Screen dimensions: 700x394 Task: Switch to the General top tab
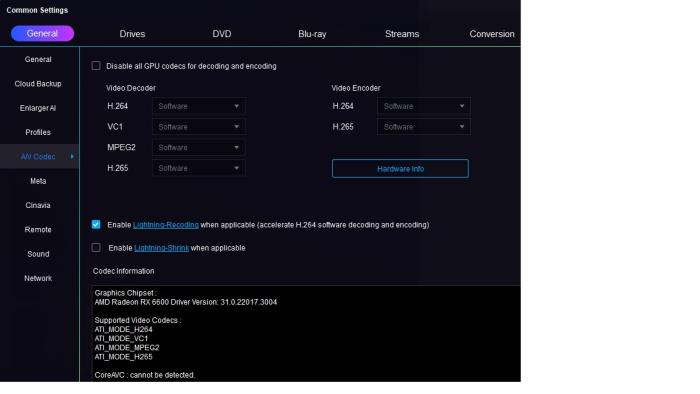click(42, 33)
